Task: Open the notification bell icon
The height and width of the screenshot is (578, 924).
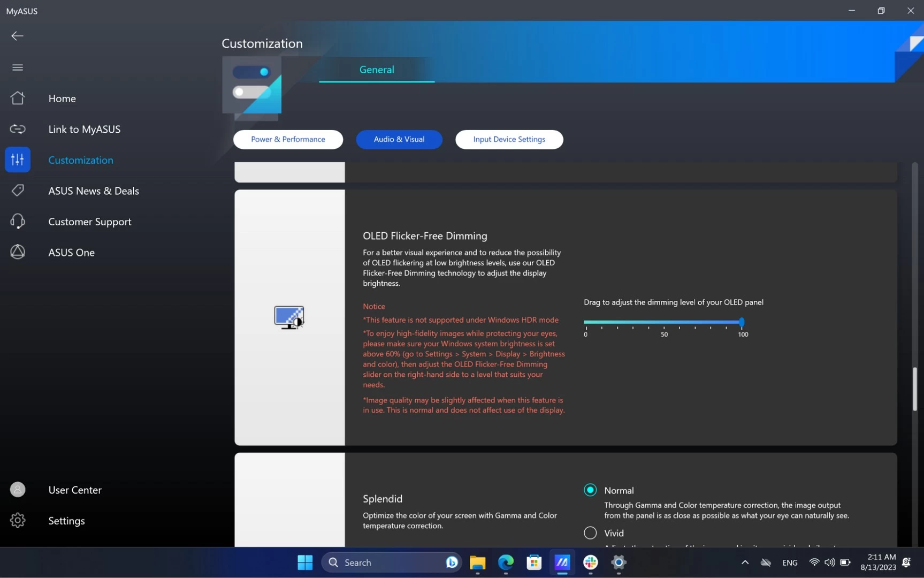Action: (907, 562)
